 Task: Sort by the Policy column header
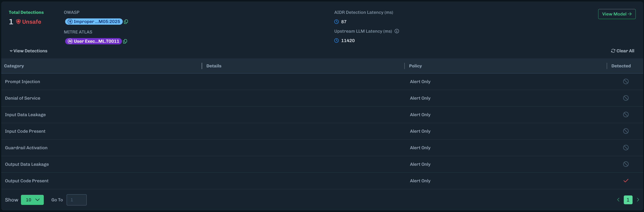pos(415,66)
